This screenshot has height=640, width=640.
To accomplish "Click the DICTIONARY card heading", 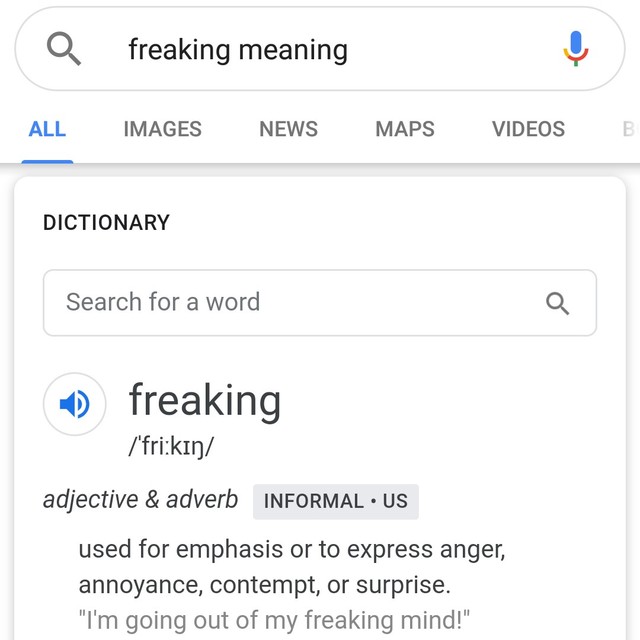I will 106,223.
